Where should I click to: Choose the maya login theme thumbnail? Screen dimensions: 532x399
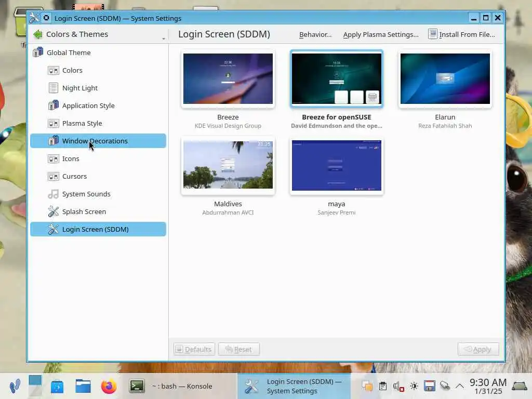point(337,165)
